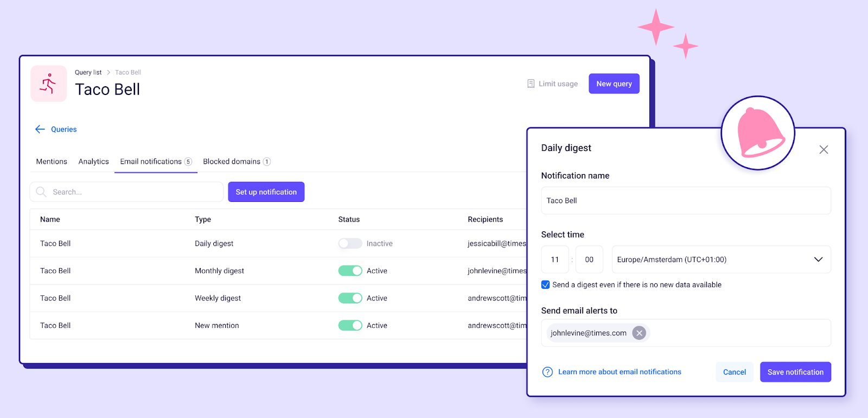
Task: Click the Status column header
Action: [x=349, y=219]
